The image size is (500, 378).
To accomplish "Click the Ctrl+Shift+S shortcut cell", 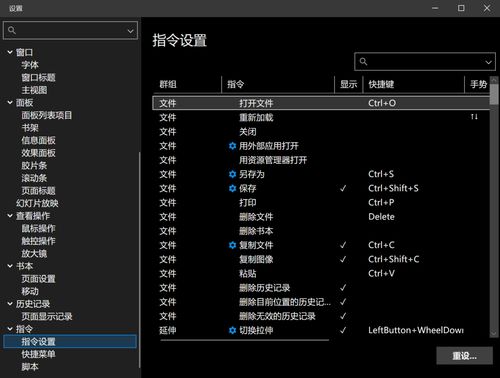I will pos(393,188).
